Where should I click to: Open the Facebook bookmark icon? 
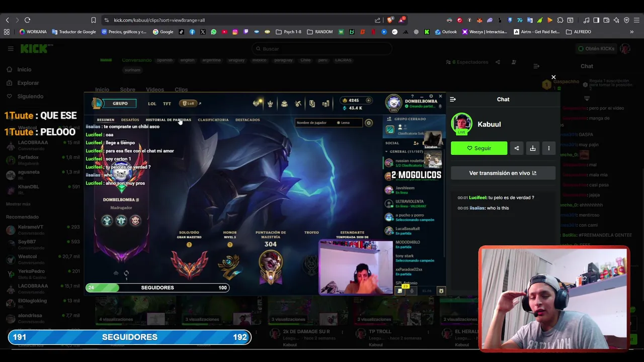click(x=192, y=32)
